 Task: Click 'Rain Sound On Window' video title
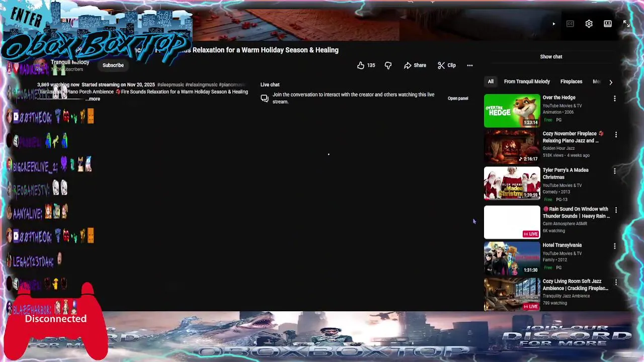click(x=577, y=213)
